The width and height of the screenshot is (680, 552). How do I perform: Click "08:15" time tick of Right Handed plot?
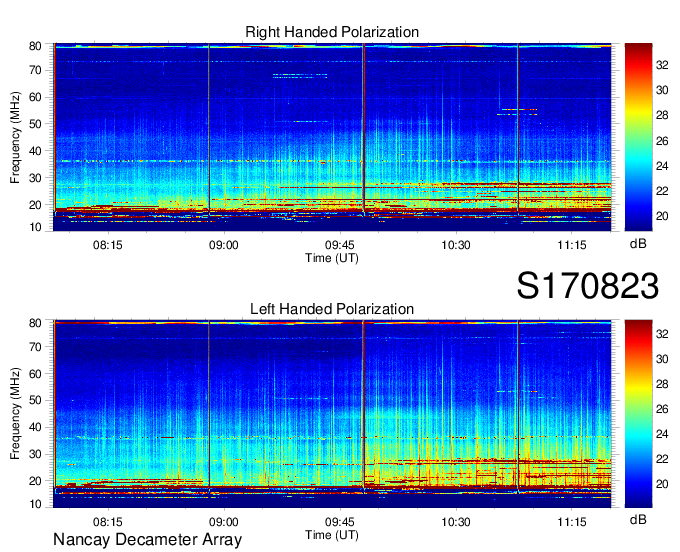tap(108, 245)
